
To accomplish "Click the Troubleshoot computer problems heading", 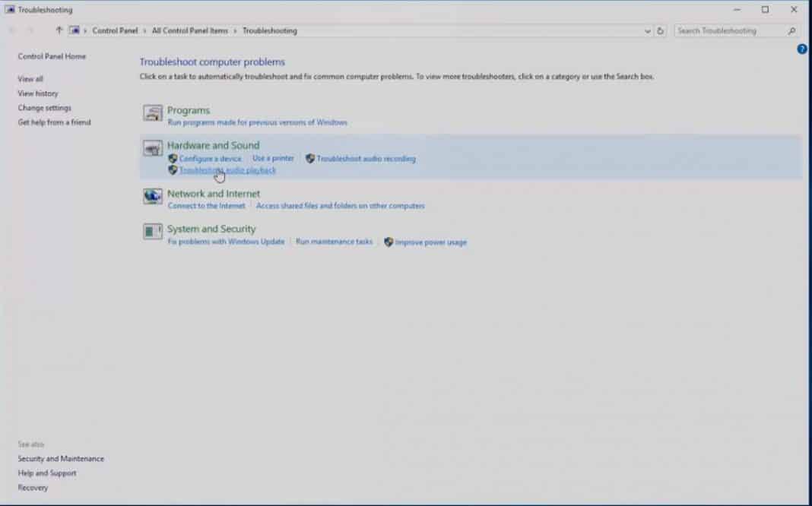I will coord(212,62).
